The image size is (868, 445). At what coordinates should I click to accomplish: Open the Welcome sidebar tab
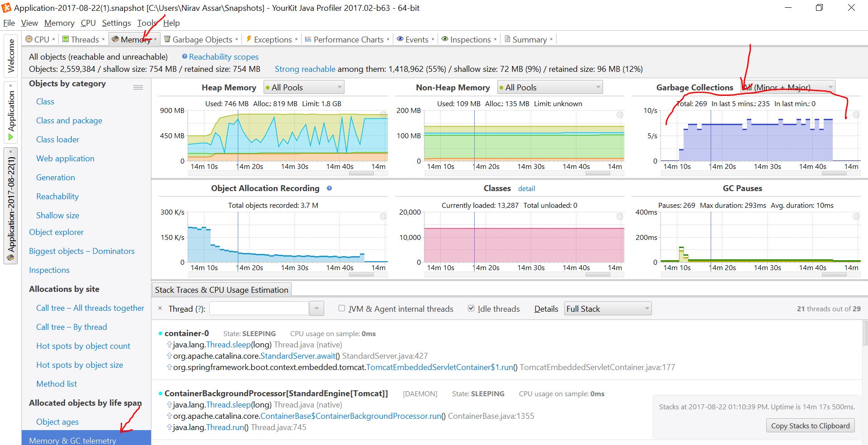click(x=11, y=56)
